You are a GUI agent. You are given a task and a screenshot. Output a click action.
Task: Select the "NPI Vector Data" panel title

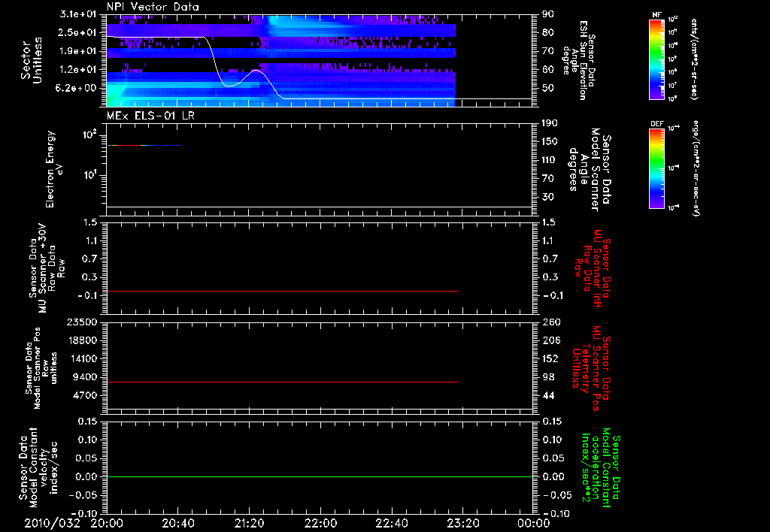coord(153,7)
